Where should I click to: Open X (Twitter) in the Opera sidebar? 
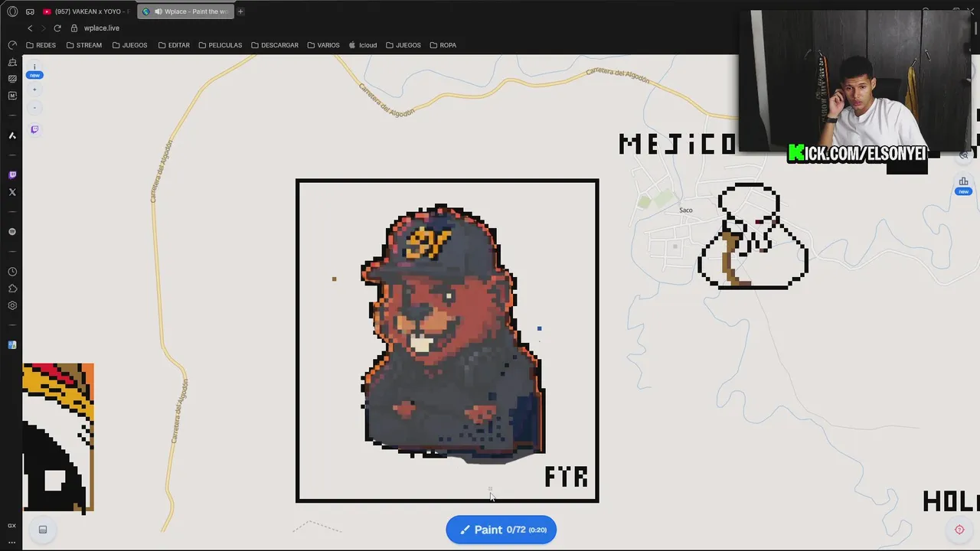tap(12, 192)
